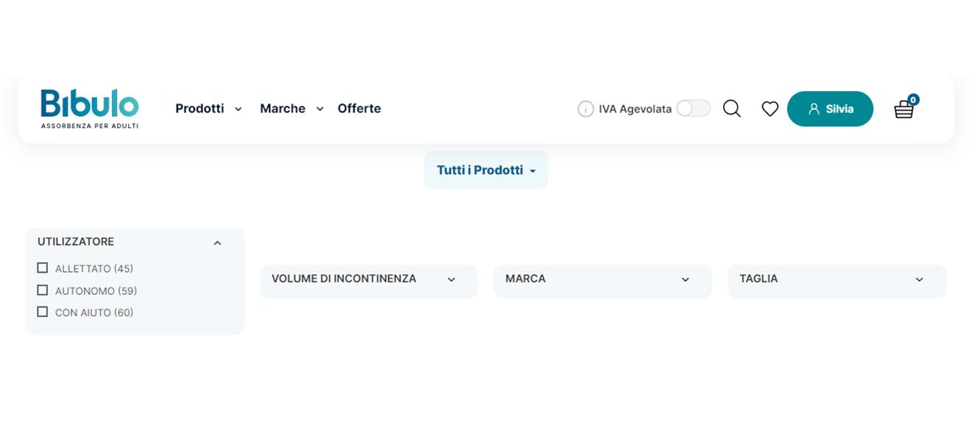Collapse the UTILIZZATORE filter panel
The image size is (980, 436).
(217, 243)
